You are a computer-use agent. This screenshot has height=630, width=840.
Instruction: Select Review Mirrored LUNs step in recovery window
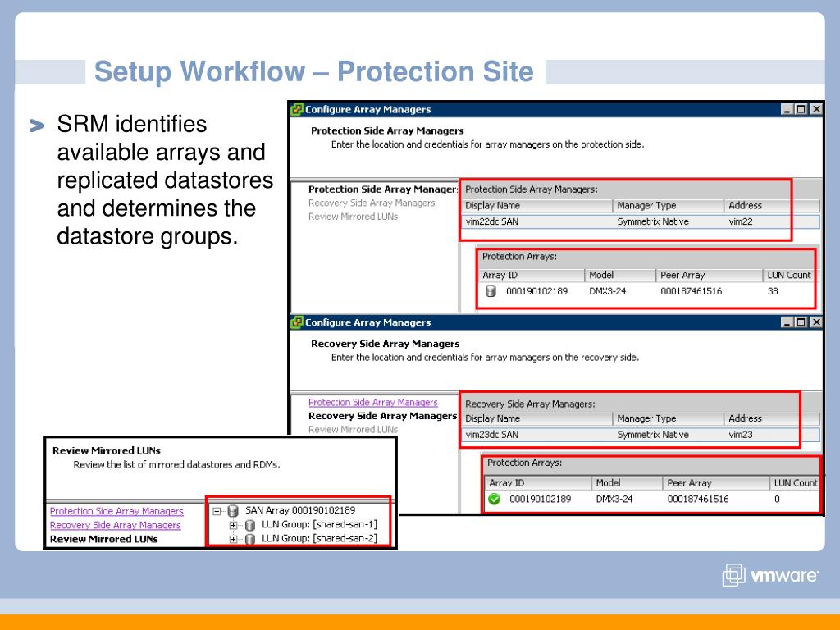click(x=353, y=430)
